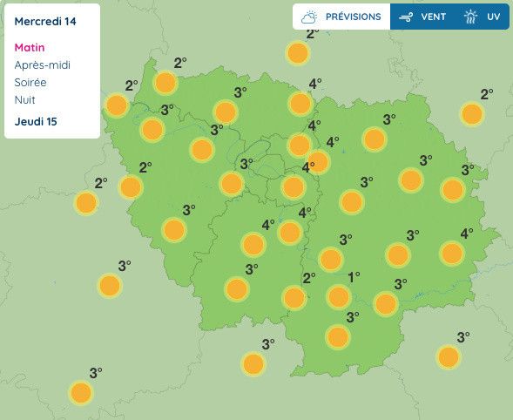Select the Prévisions forecast tab
Screen dimensions: 513x420
click(x=341, y=17)
